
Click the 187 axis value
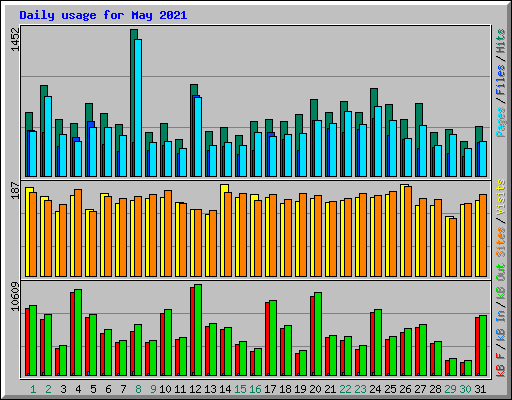(15, 190)
